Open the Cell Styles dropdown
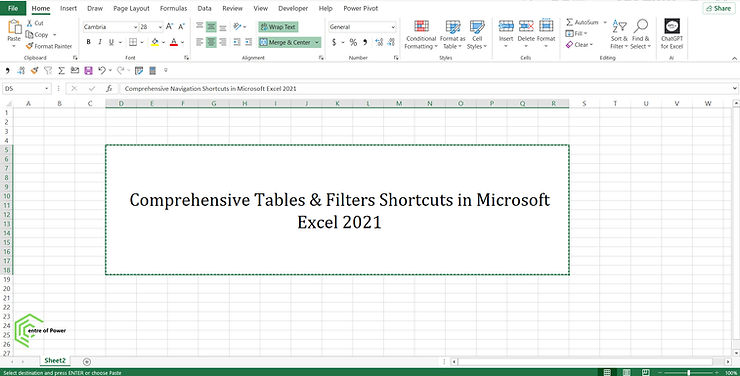Viewport: 740px width, 376px height. 477,34
